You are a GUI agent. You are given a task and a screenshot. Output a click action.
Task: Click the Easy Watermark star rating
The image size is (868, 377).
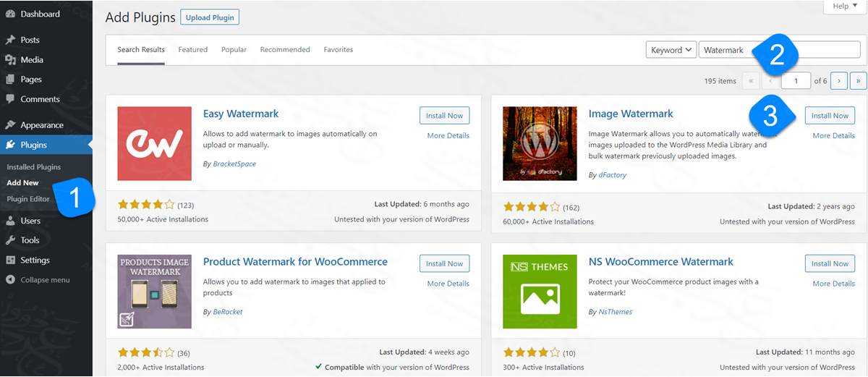coord(146,206)
